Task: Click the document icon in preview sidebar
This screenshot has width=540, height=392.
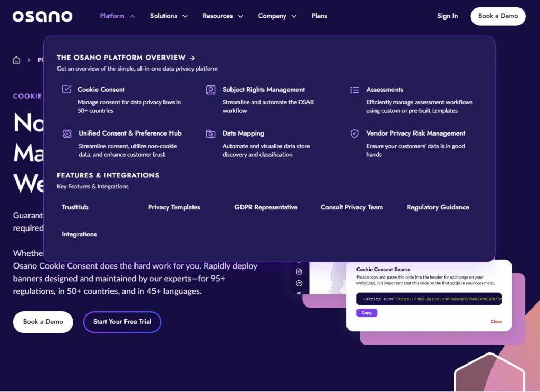Action: 299,271
